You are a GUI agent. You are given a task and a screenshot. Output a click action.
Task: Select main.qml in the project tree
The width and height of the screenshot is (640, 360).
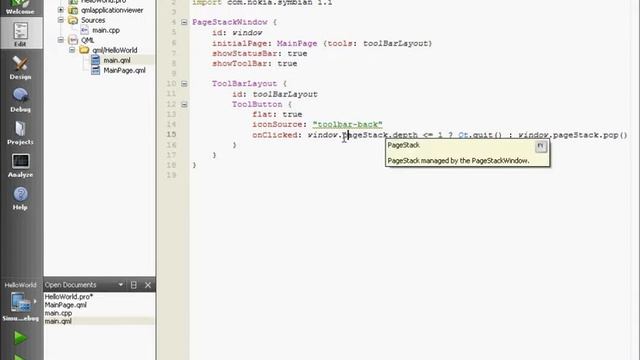[x=117, y=60]
